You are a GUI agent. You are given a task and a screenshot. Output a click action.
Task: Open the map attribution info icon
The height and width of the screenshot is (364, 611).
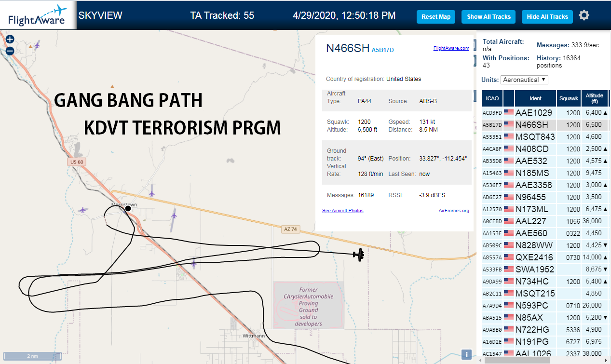[x=466, y=354]
